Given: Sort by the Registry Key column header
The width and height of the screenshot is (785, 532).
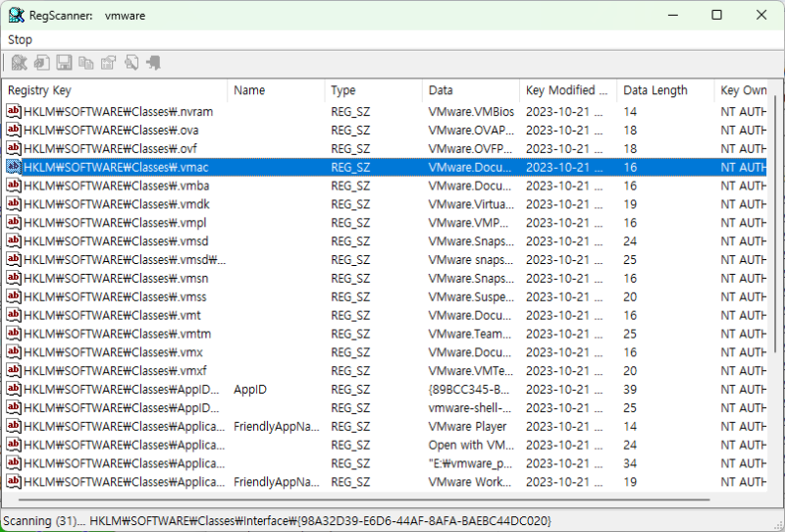Looking at the screenshot, I should tap(115, 90).
